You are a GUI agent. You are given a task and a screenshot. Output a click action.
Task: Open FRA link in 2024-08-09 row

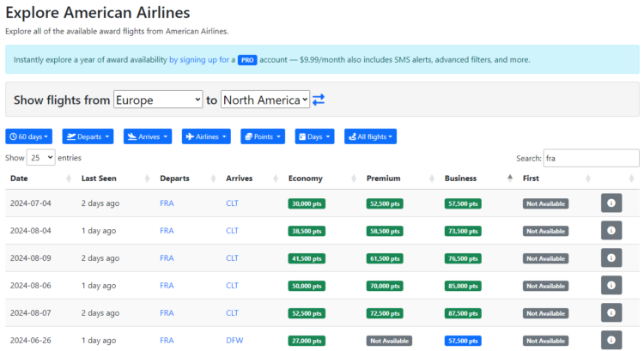(167, 258)
